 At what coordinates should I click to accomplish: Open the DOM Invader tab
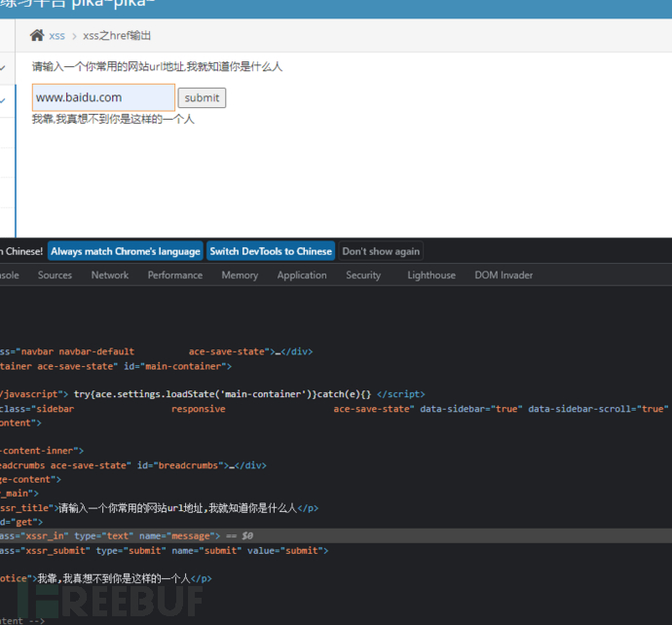click(x=504, y=275)
